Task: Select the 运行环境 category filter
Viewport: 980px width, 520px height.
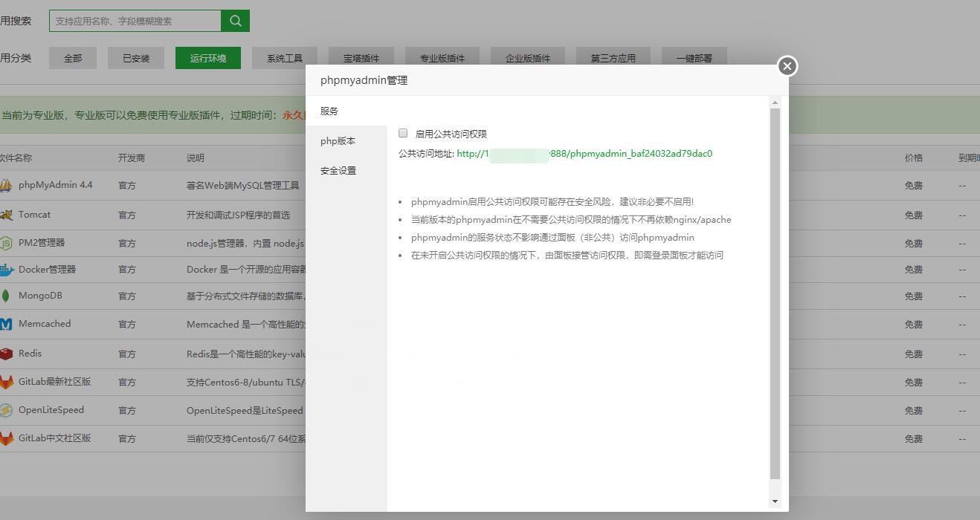Action: (208, 58)
